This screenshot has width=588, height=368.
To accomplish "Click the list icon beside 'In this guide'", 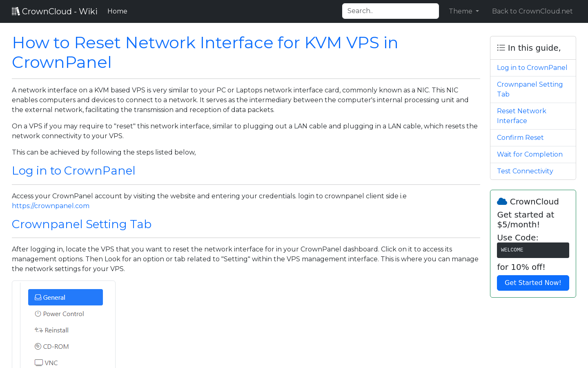I will (501, 47).
